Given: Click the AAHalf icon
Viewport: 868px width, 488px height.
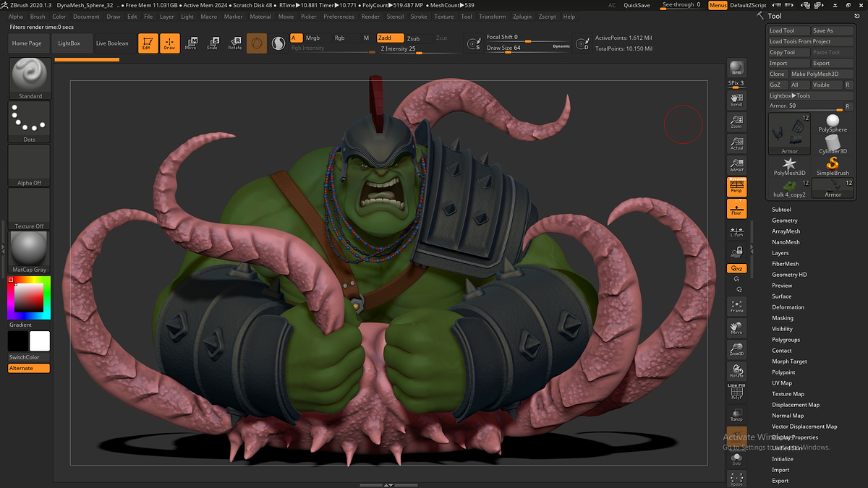Looking at the screenshot, I should [736, 165].
